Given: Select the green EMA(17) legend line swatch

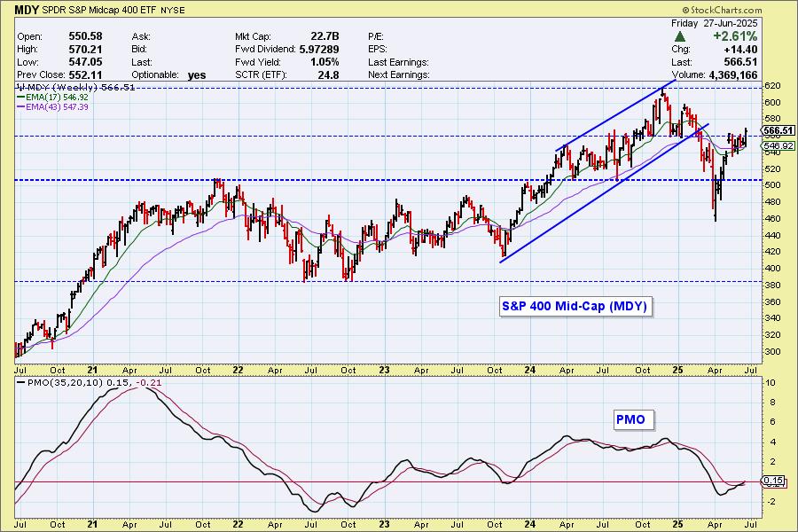Looking at the screenshot, I should pos(21,98).
